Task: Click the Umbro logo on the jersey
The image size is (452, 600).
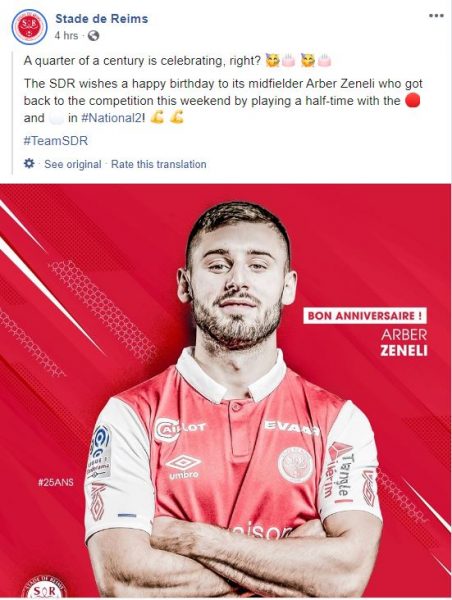Action: click(x=183, y=466)
